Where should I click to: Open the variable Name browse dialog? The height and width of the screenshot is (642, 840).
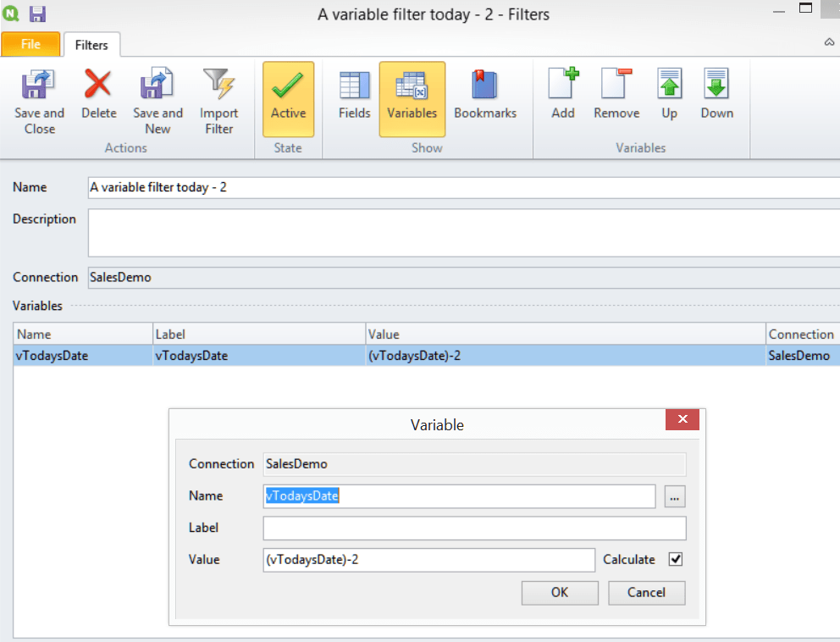[673, 497]
